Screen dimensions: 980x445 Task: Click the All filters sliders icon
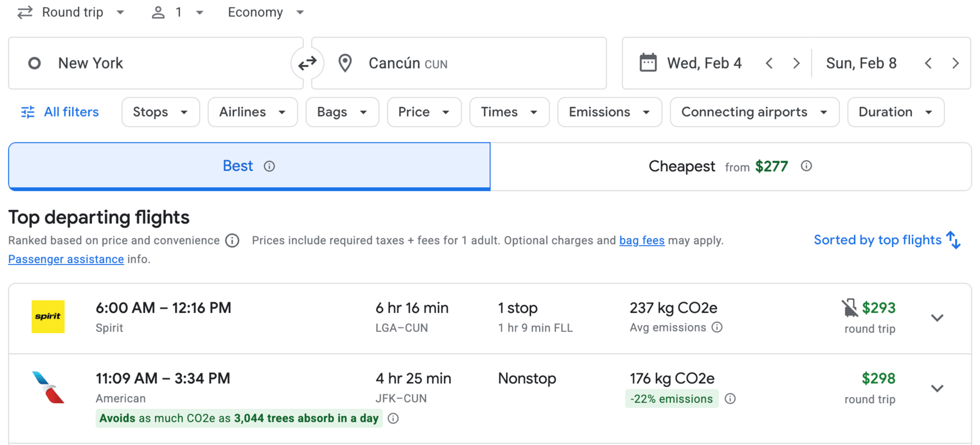[x=28, y=112]
